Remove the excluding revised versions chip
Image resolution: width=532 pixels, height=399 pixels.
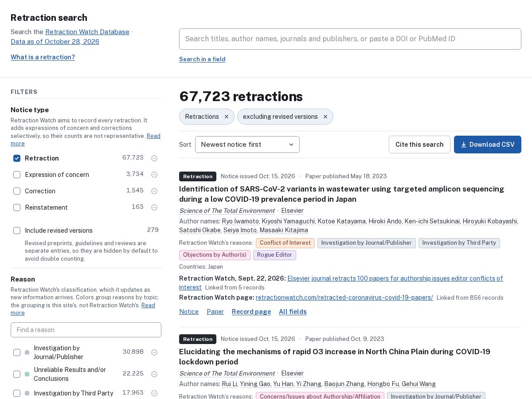[x=325, y=117]
